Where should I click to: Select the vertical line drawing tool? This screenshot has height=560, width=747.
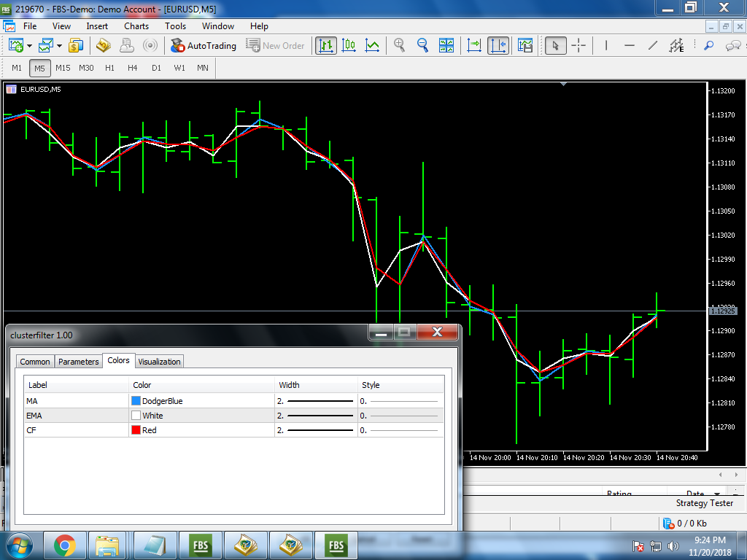(x=606, y=46)
